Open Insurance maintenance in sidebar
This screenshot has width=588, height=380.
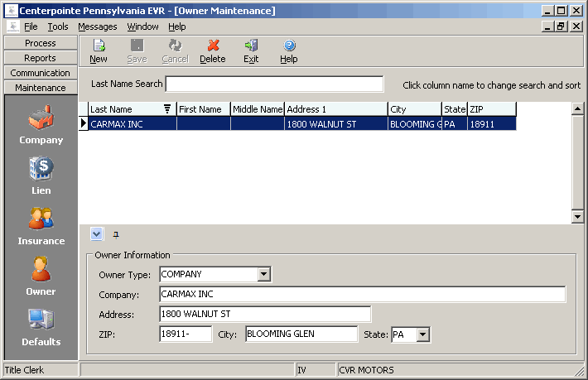point(41,226)
